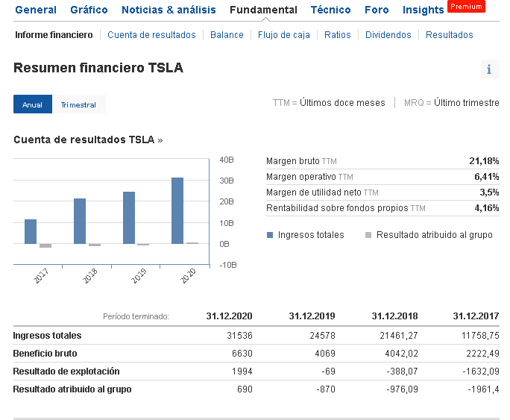Open the Dividendos sublink
This screenshot has width=510, height=420.
click(x=388, y=35)
